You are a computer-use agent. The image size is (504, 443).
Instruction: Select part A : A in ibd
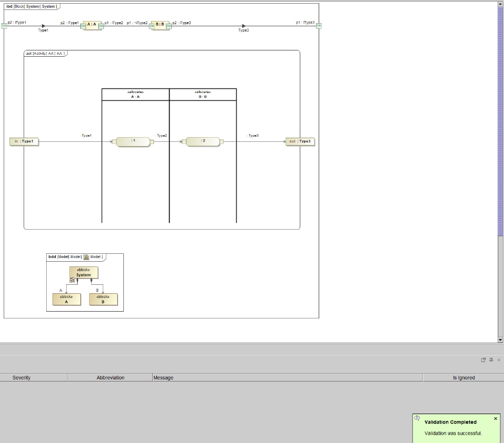(x=91, y=25)
